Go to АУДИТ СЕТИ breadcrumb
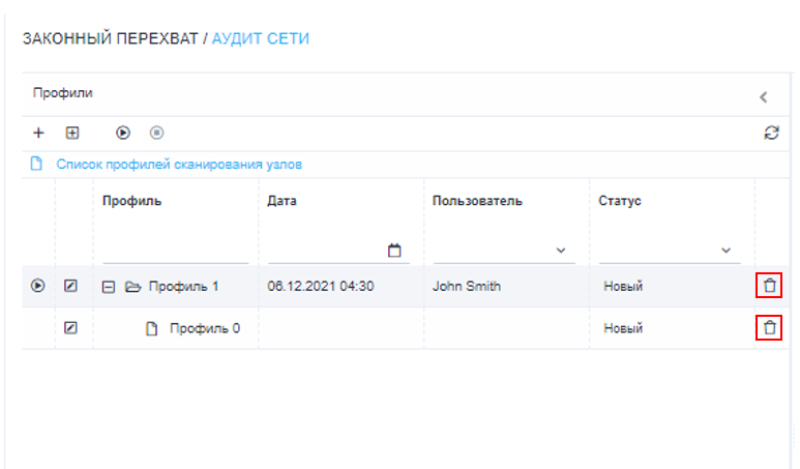800x469 pixels. [260, 39]
